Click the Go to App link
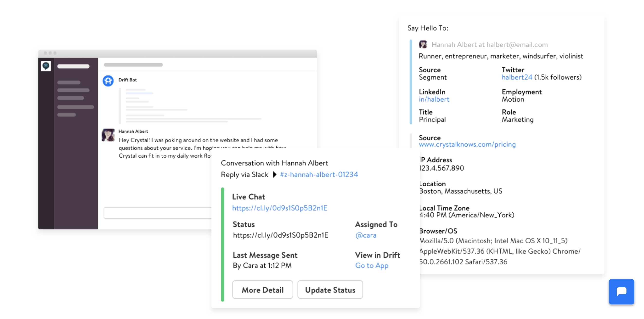The image size is (644, 319). tap(371, 265)
